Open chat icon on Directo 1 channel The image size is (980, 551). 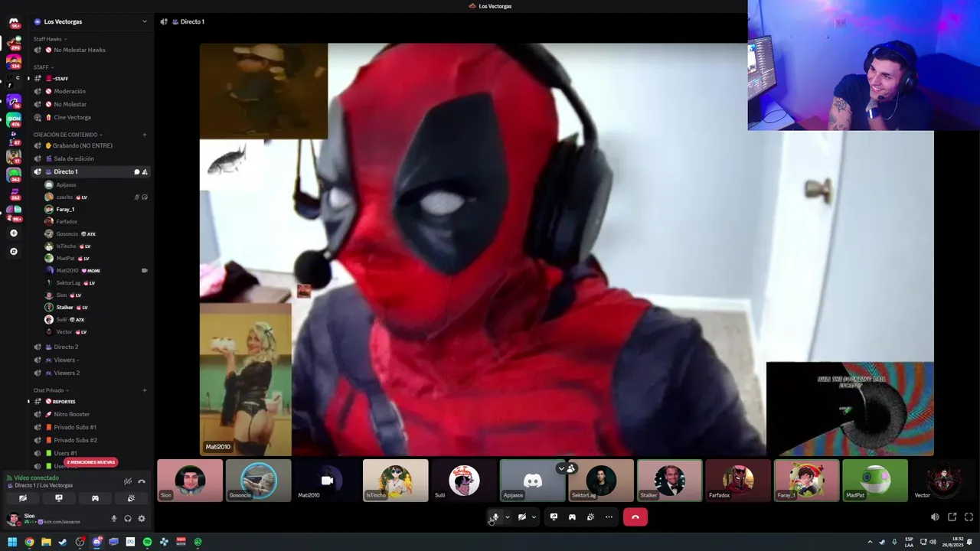[136, 172]
